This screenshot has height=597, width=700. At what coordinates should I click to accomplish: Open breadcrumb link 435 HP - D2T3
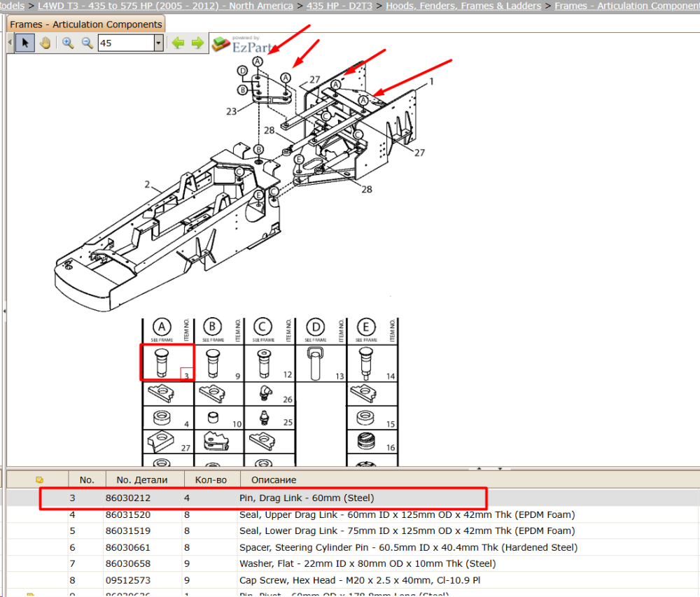(339, 6)
